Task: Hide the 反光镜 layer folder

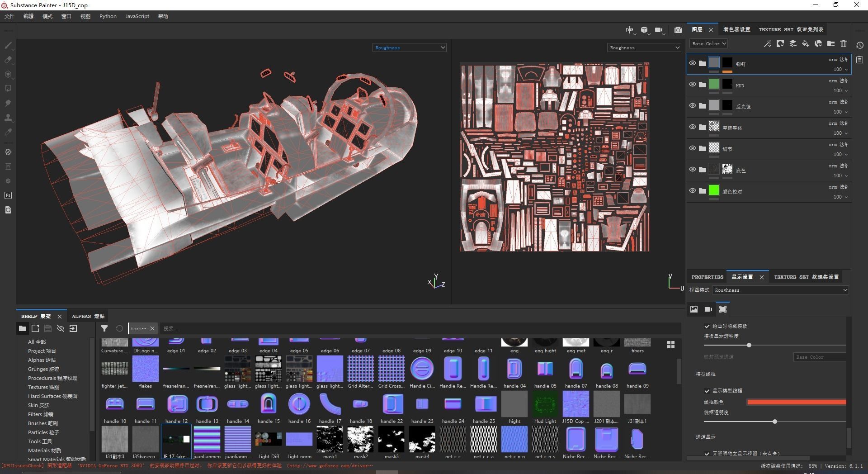Action: point(692,105)
